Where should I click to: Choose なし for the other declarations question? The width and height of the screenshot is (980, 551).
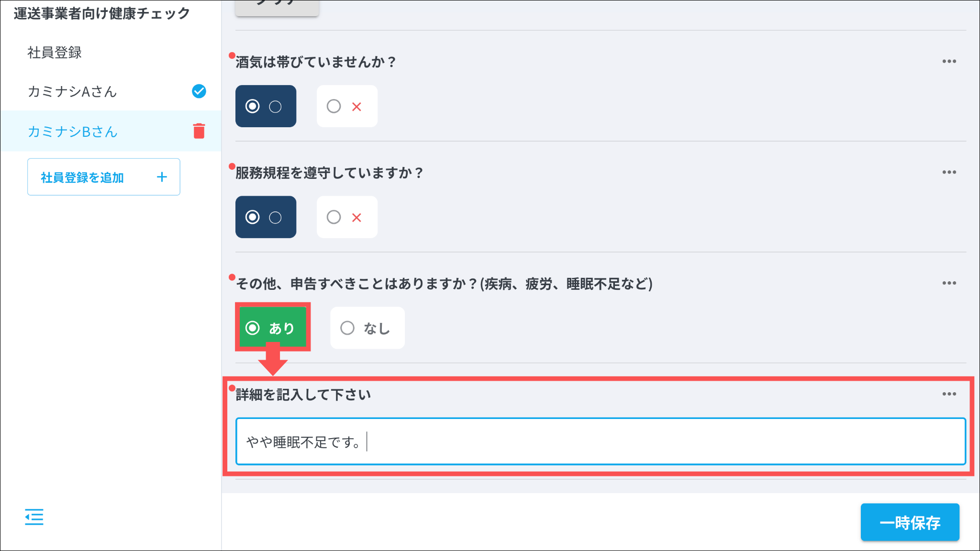click(367, 328)
